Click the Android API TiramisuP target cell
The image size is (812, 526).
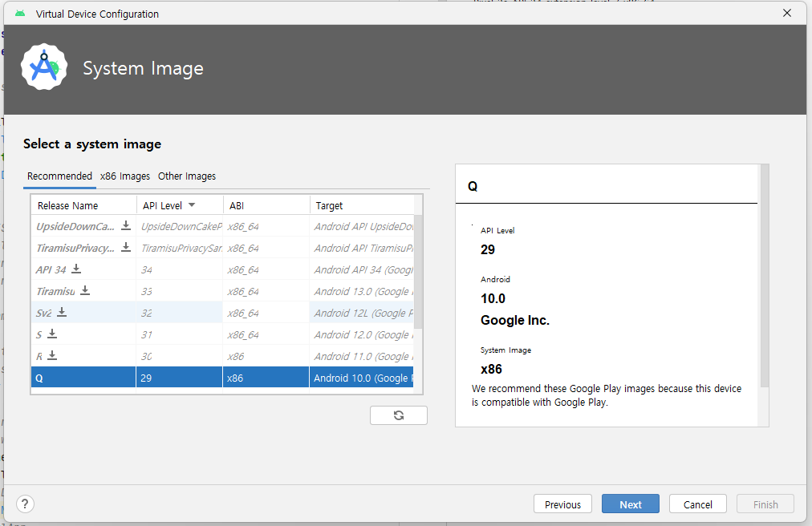click(x=362, y=248)
